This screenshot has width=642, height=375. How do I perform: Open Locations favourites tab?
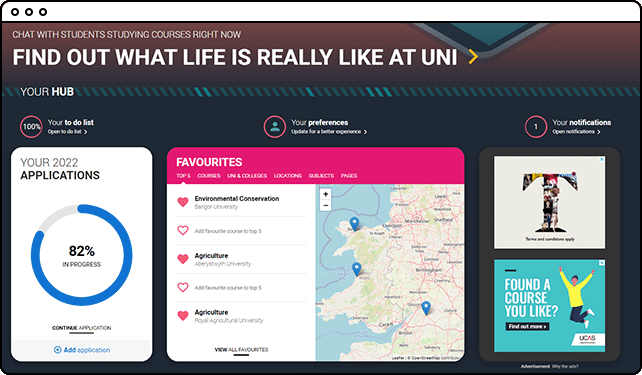tap(288, 176)
